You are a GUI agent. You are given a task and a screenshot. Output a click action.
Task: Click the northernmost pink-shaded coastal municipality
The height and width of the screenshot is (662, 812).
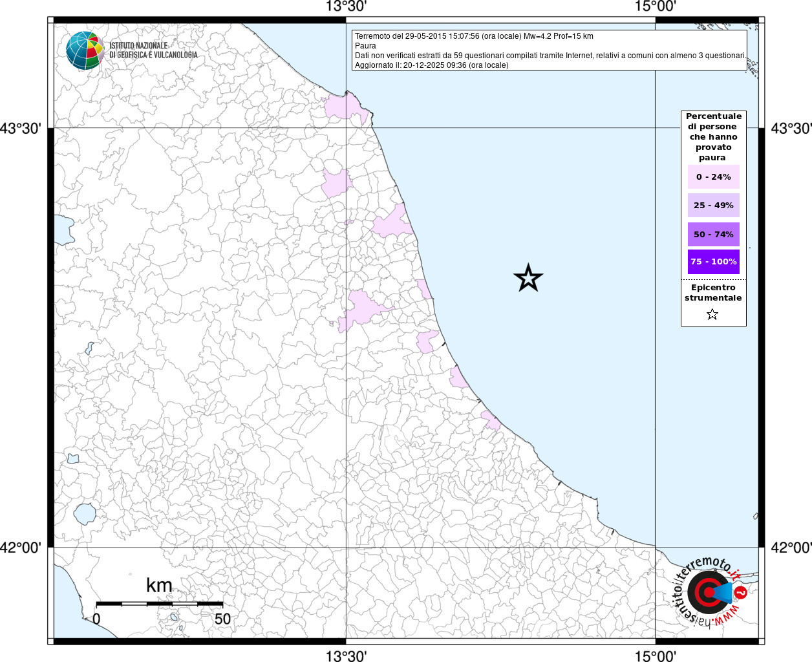click(346, 107)
